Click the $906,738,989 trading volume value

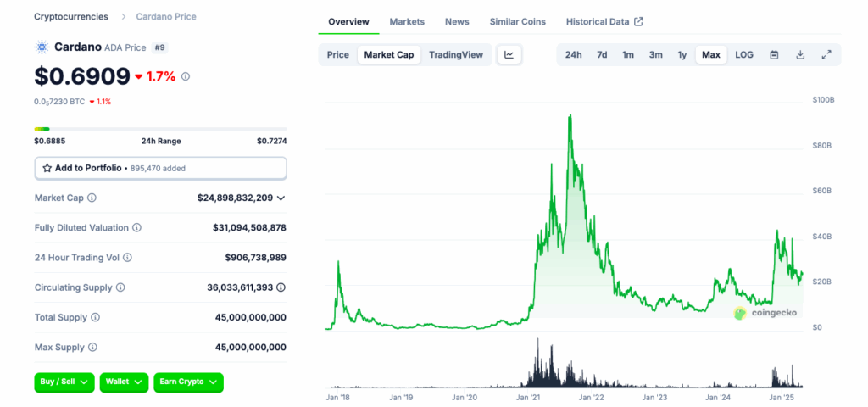[x=256, y=258]
